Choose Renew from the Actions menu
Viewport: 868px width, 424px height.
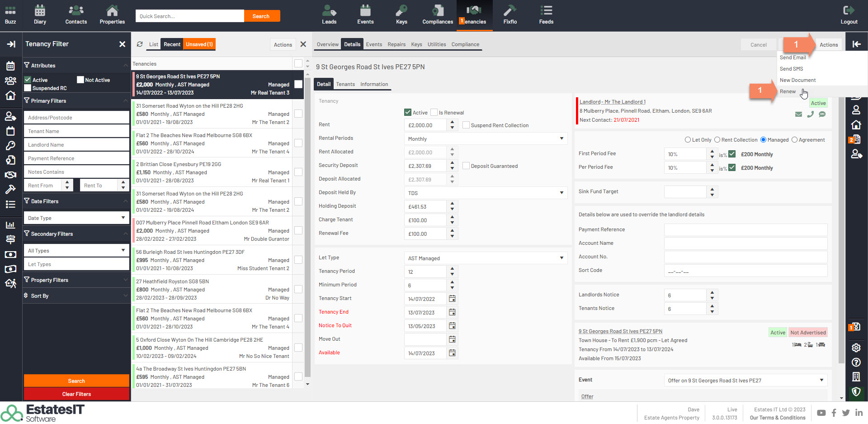[x=788, y=91]
